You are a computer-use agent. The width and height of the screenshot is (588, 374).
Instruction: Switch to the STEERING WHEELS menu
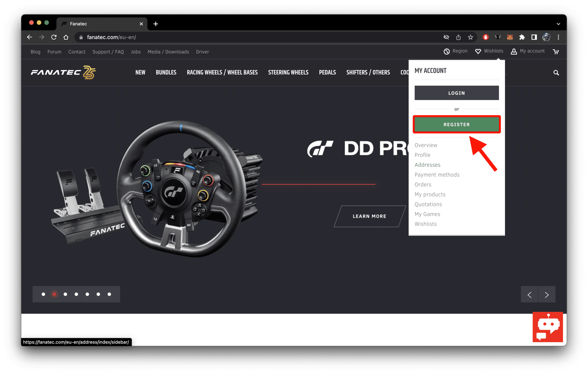(x=288, y=72)
